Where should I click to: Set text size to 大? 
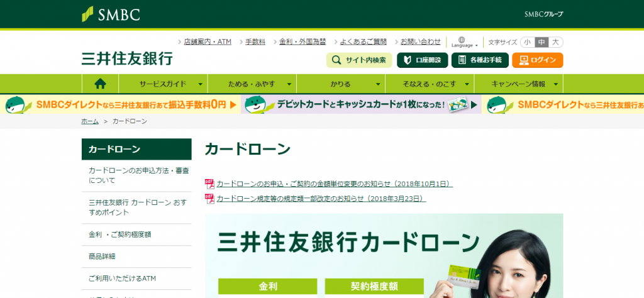coord(556,42)
